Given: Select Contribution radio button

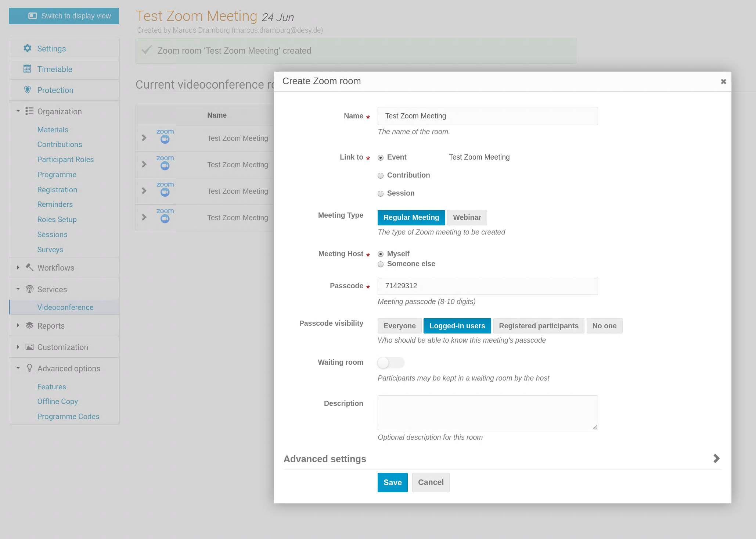Looking at the screenshot, I should coord(381,176).
